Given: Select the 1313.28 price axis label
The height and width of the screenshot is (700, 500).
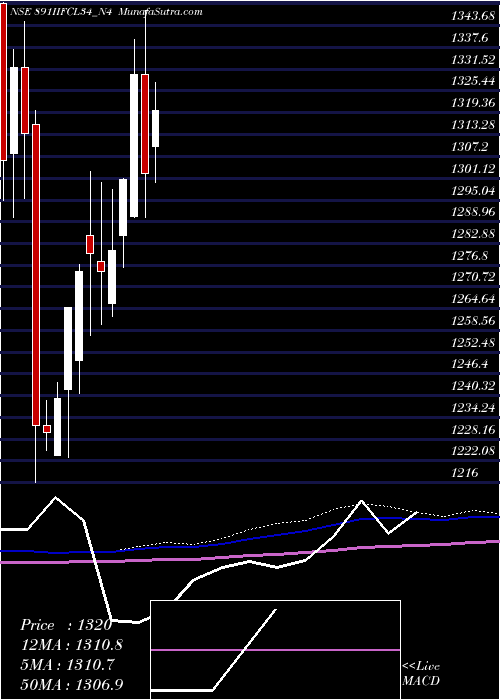Looking at the screenshot, I should pyautogui.click(x=473, y=125).
